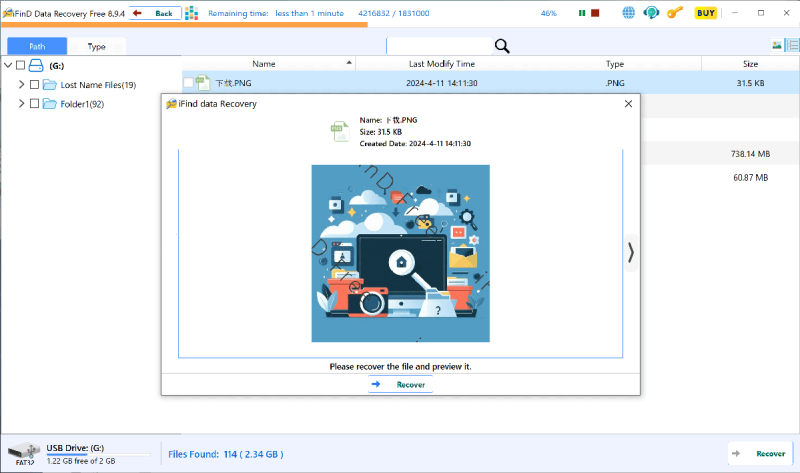Open the language globe icon

click(x=629, y=13)
